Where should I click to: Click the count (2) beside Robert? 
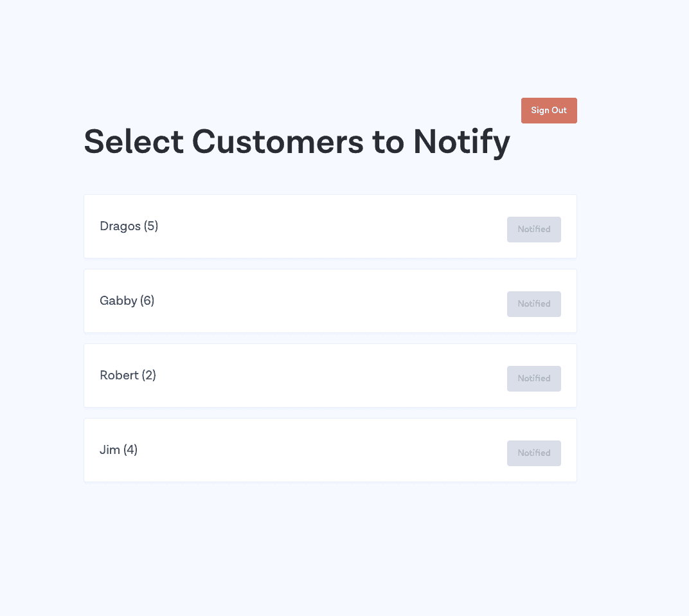[149, 375]
